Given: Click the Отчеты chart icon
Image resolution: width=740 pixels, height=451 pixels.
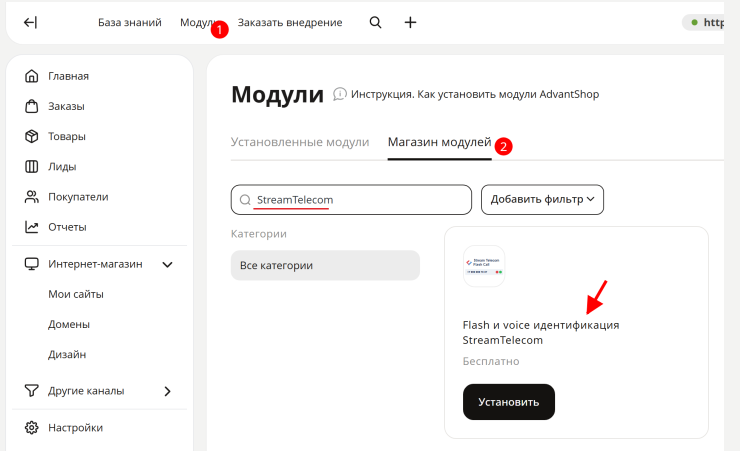Looking at the screenshot, I should 32,227.
